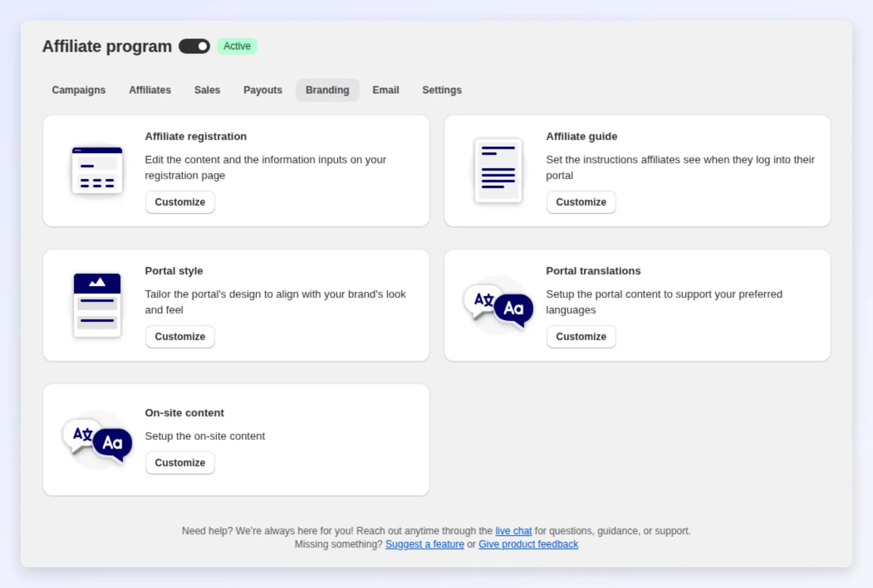
Task: Customize the Portal style
Action: [x=180, y=337]
